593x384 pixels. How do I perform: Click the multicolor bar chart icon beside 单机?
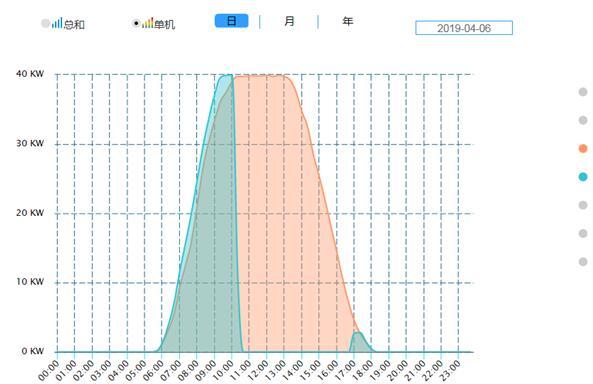click(148, 23)
